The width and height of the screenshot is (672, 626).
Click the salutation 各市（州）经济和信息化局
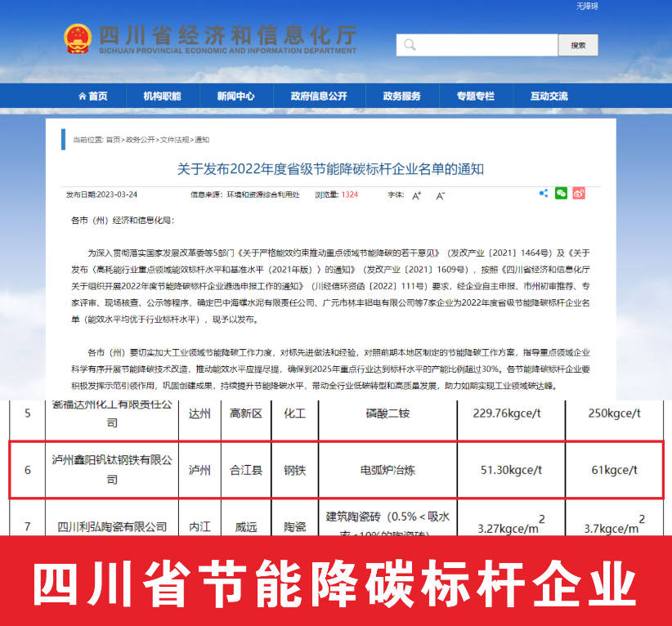coord(123,221)
